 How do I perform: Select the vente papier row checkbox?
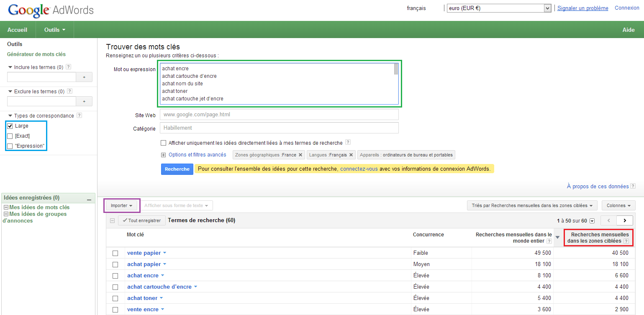[115, 253]
